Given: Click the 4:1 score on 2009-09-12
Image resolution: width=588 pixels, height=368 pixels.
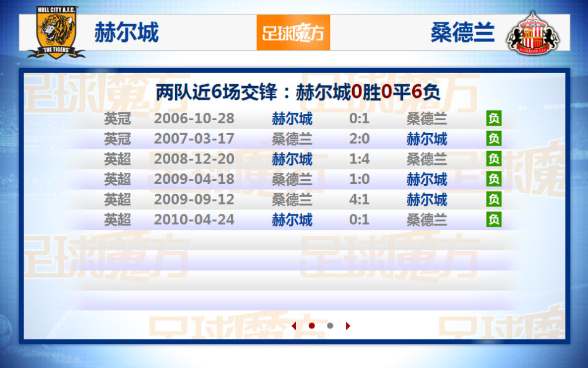Looking at the screenshot, I should (359, 199).
